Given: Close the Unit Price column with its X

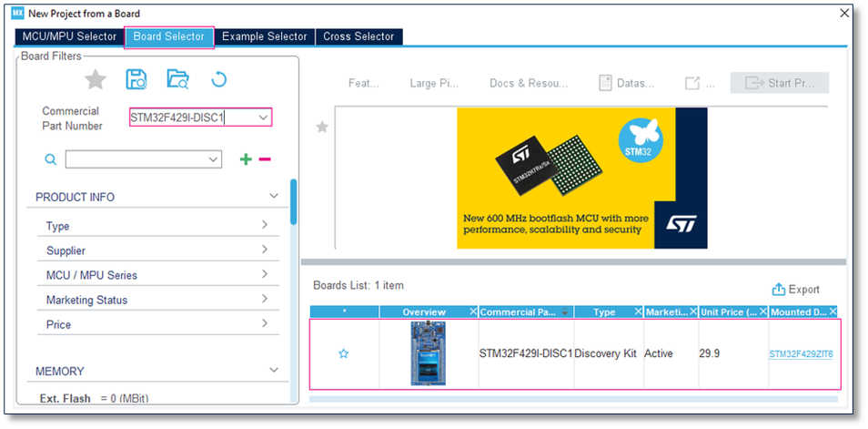Looking at the screenshot, I should [x=763, y=312].
